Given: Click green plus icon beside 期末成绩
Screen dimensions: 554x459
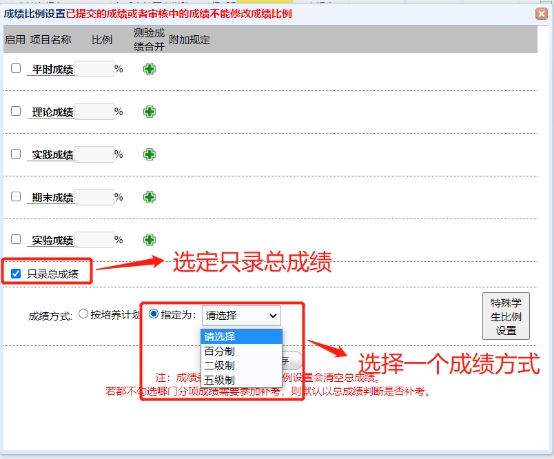Looking at the screenshot, I should [149, 197].
